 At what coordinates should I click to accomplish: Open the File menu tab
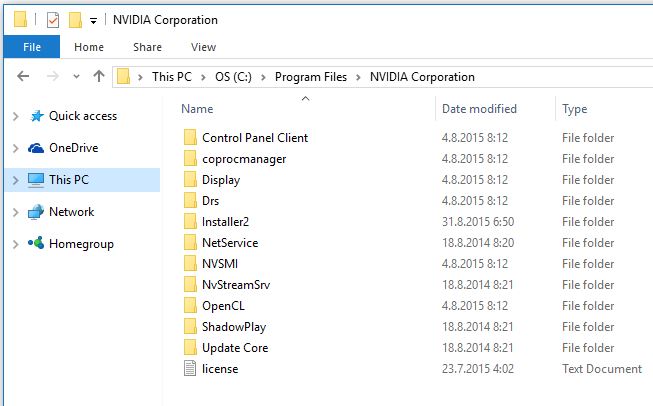pos(32,47)
